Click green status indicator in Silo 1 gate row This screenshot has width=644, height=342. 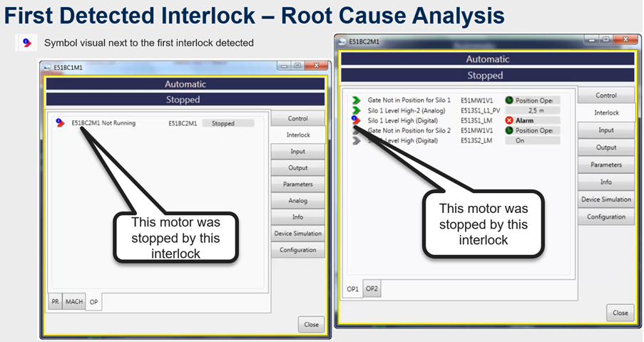point(509,100)
